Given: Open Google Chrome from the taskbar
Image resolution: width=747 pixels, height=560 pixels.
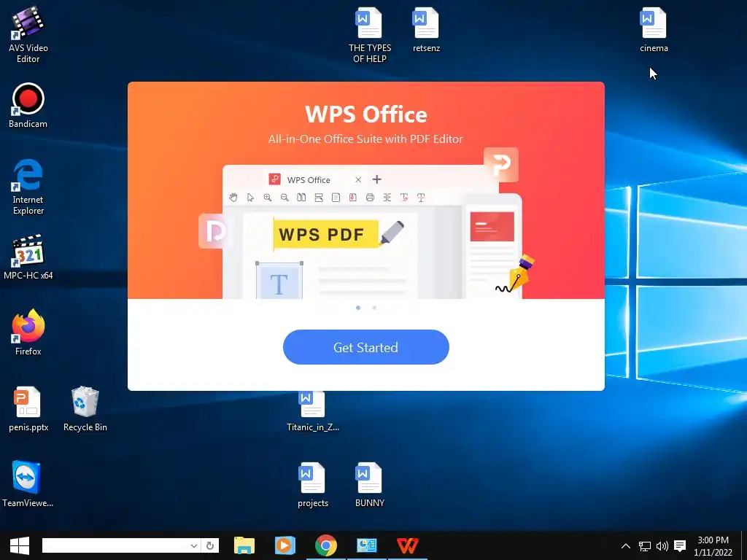Looking at the screenshot, I should tap(326, 545).
